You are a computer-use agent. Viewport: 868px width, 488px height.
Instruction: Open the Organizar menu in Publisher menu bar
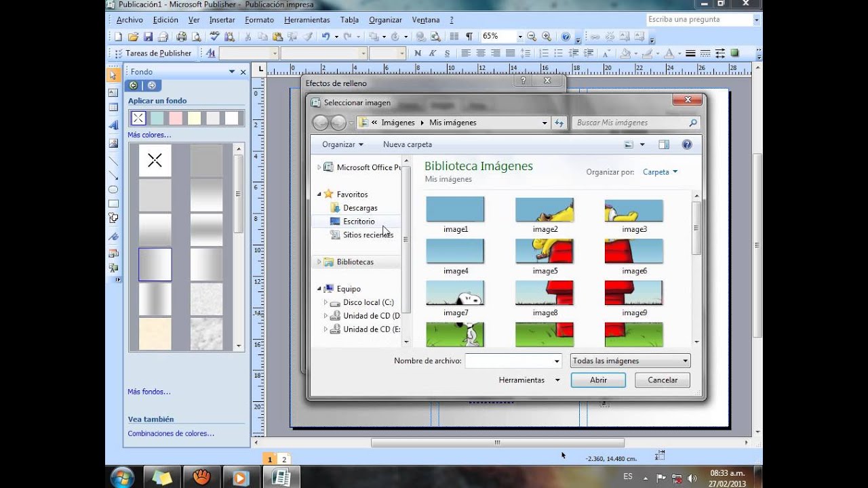pos(386,20)
